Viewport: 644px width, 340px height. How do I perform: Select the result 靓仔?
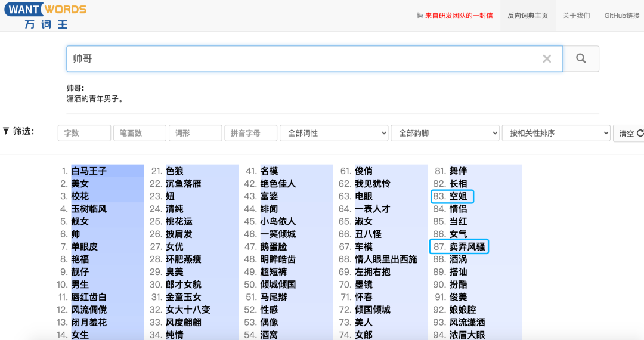[80, 272]
